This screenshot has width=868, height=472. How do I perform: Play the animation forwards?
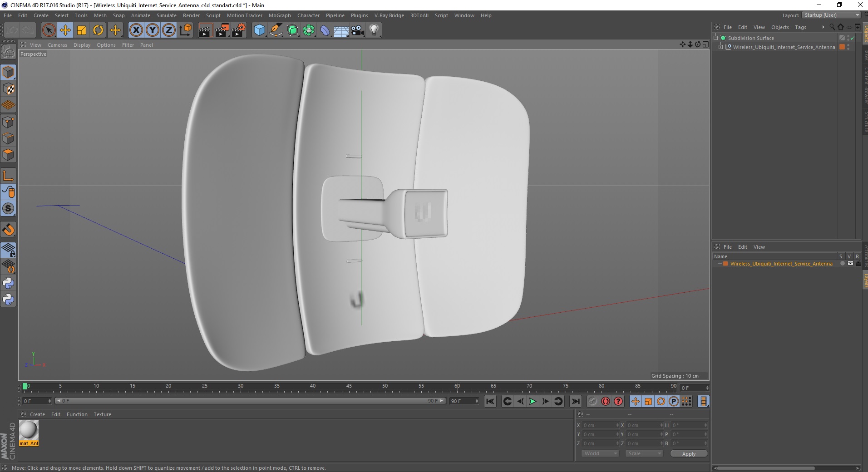pos(533,401)
